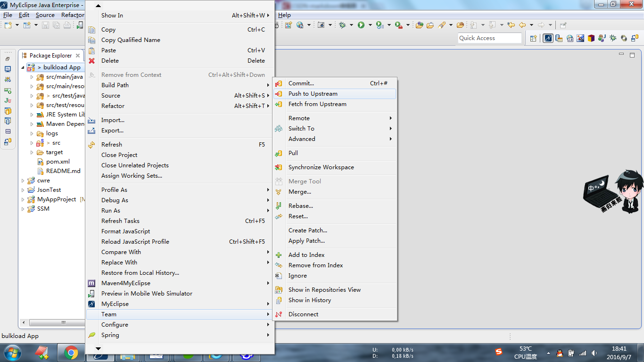Click the phone simulator run icon in toolbar
The image size is (644, 362).
[x=80, y=25]
